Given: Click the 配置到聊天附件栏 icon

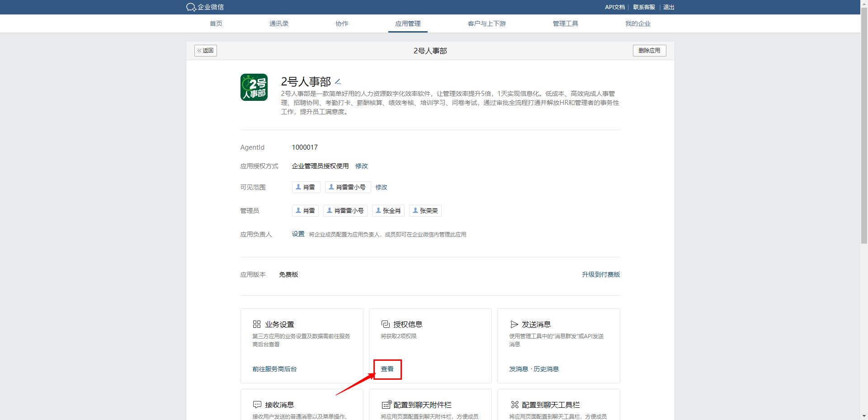Looking at the screenshot, I should click(386, 405).
